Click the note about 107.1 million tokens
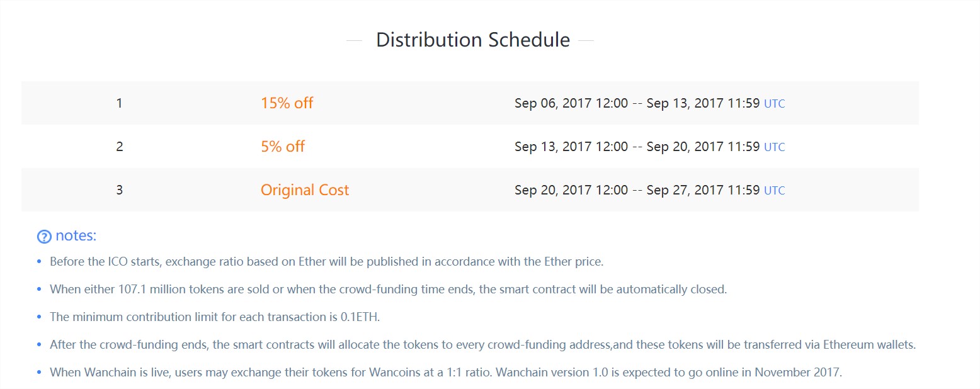 tap(389, 290)
